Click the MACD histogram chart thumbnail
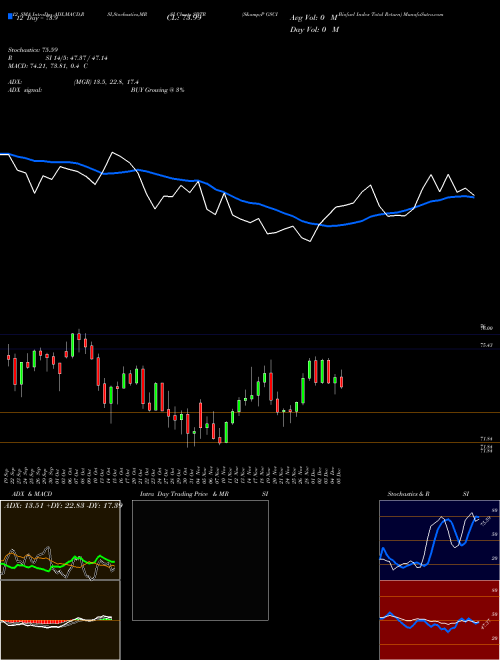This screenshot has height=660, width=500. [x=60, y=620]
